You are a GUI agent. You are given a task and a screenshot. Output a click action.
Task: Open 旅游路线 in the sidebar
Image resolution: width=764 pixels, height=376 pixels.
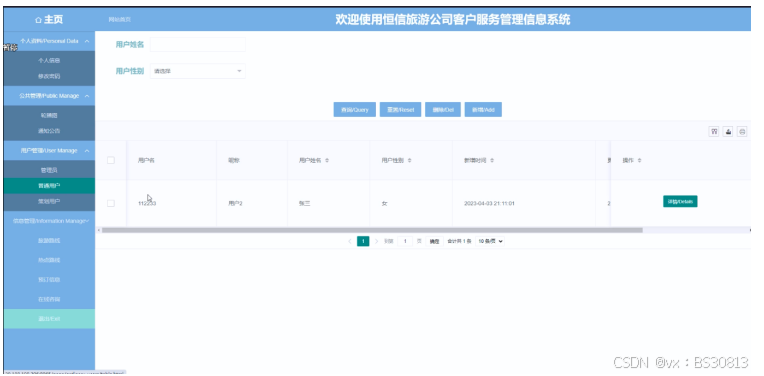click(49, 241)
